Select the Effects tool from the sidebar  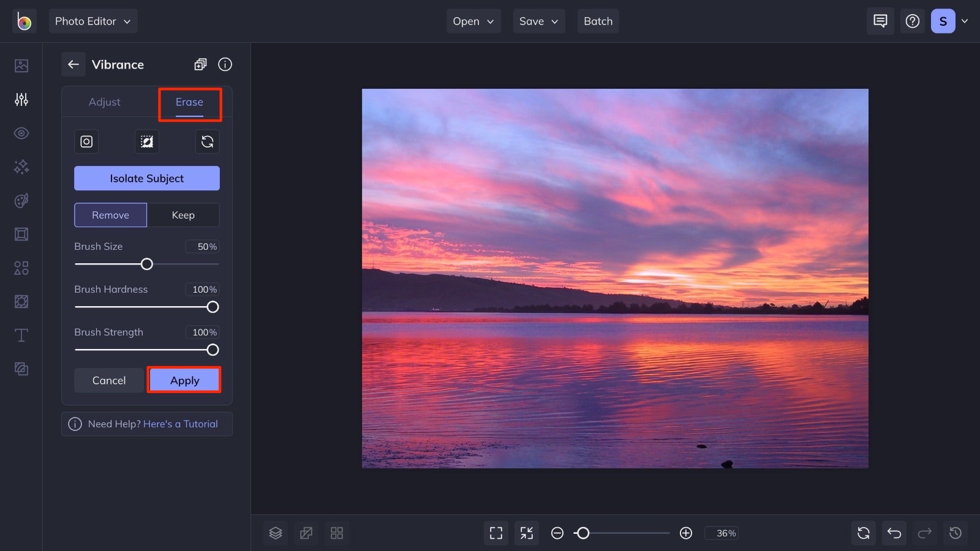[x=21, y=167]
